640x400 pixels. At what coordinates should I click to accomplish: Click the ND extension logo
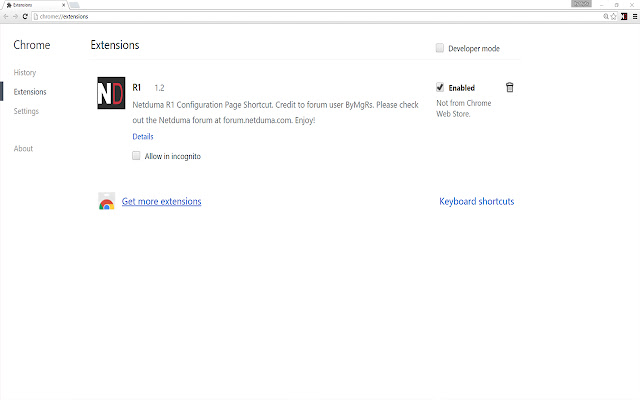[x=111, y=93]
